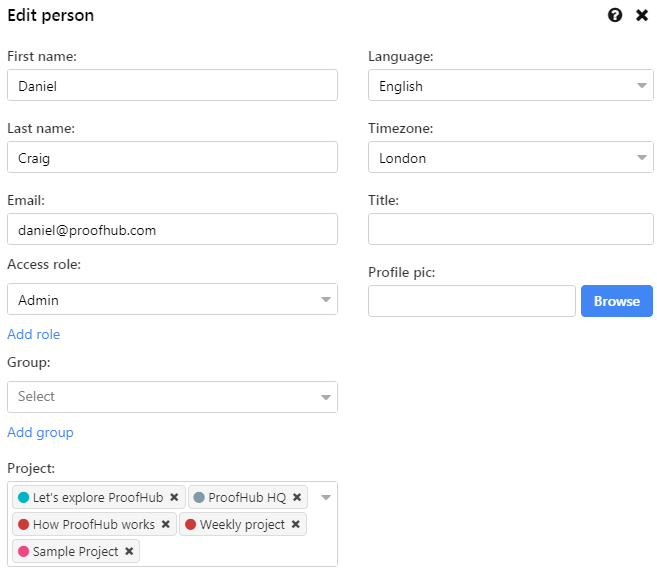
Task: Click the Profile pic file path field
Action: (472, 301)
